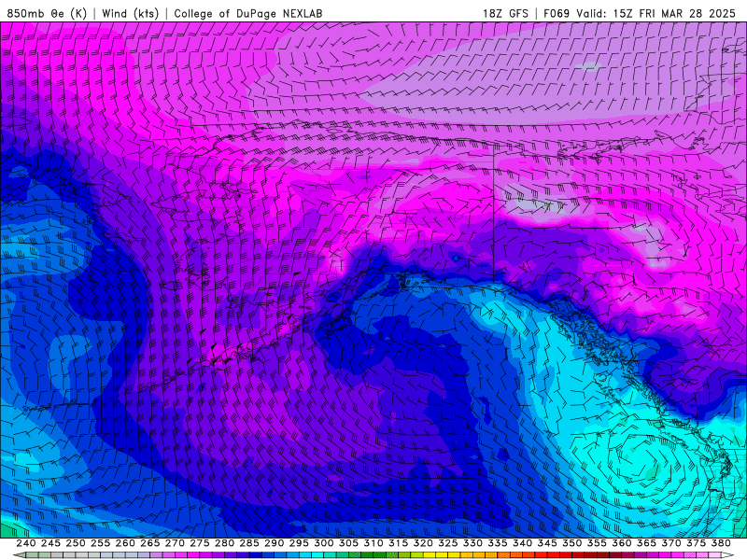The width and height of the screenshot is (747, 560).
Task: Click the 345 legend label
Action: click(547, 543)
